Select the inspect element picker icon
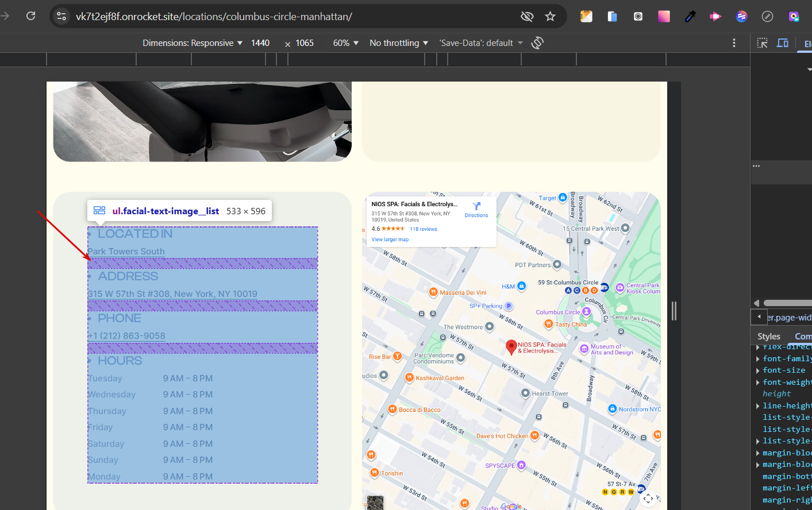Screen dimensions: 812x510 (x=763, y=43)
